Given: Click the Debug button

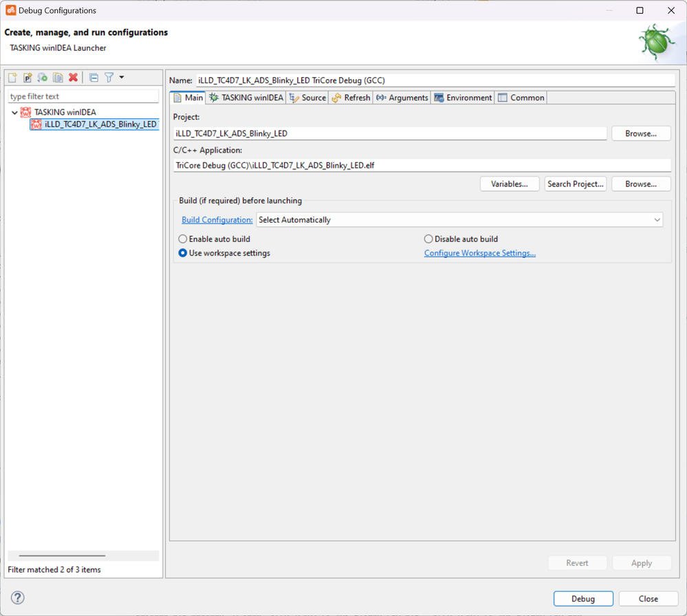Looking at the screenshot, I should pos(582,599).
